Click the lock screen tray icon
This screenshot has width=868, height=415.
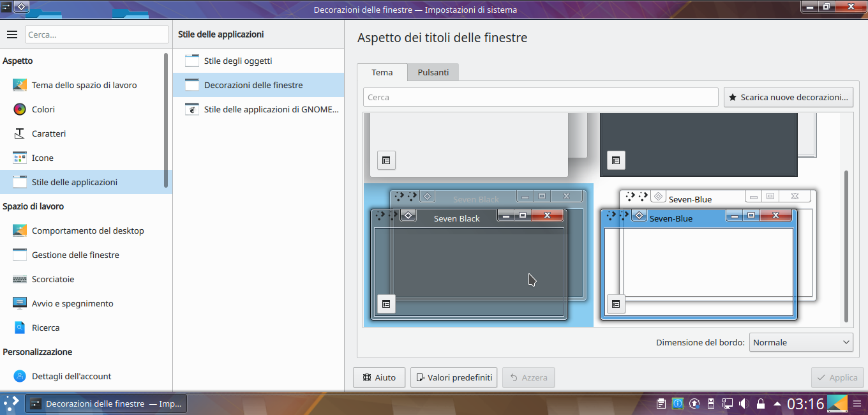(x=761, y=404)
